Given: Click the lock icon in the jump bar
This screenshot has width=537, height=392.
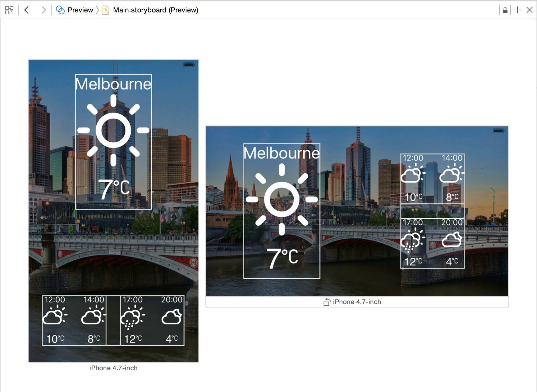Looking at the screenshot, I should tap(505, 10).
